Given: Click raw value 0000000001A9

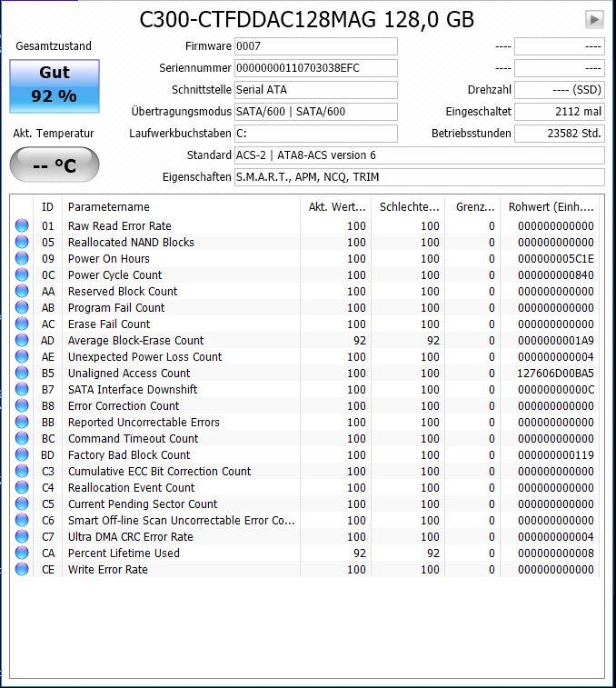Looking at the screenshot, I should tap(555, 340).
